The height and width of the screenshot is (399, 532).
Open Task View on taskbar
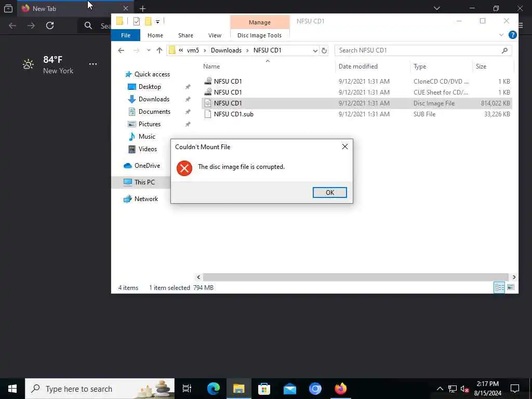(x=187, y=389)
